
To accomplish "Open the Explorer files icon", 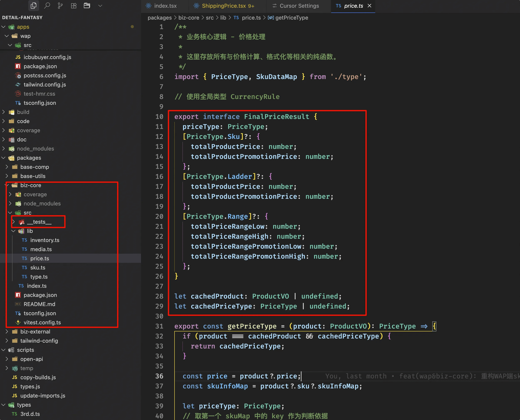I will (34, 6).
